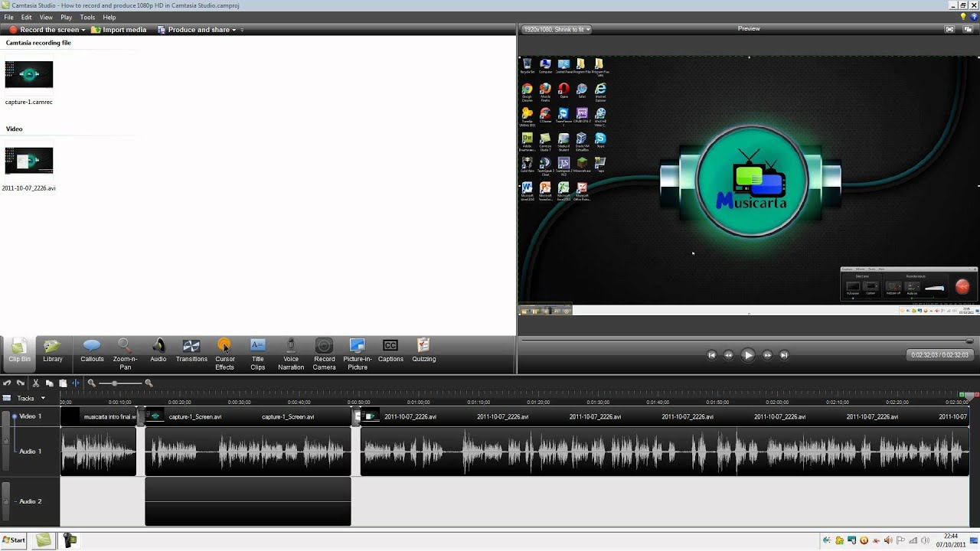980x551 pixels.
Task: Open the Cursor Effects tool
Action: [224, 354]
